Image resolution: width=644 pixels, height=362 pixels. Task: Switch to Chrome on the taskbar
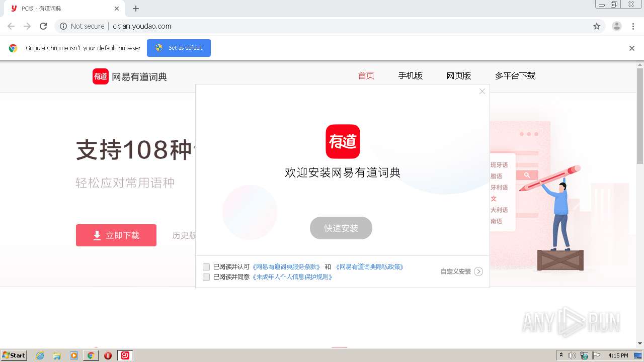click(91, 355)
